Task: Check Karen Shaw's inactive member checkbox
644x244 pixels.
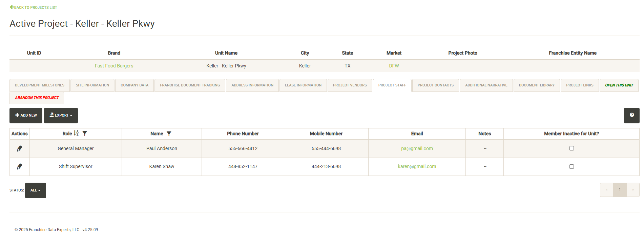Action: coord(572,166)
